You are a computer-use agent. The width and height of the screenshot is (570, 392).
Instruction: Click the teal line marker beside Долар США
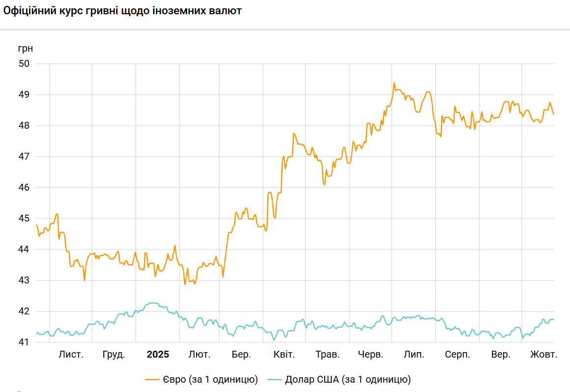pyautogui.click(x=275, y=379)
